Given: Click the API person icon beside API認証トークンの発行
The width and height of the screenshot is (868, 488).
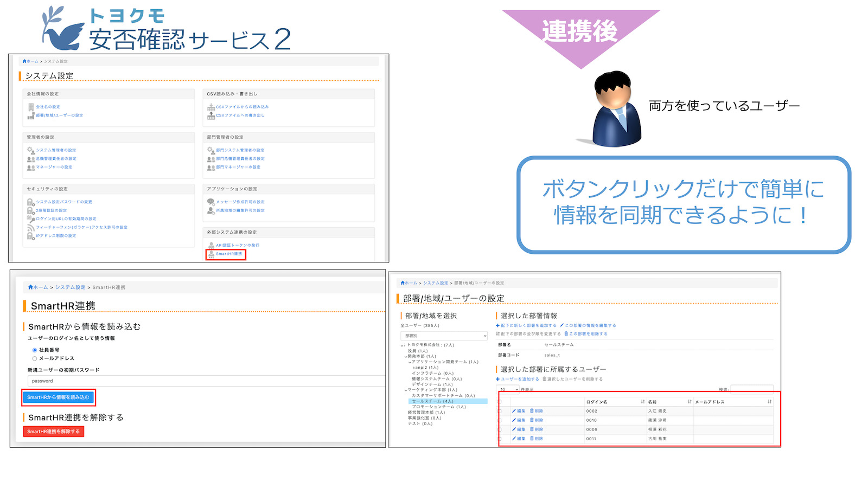Looking at the screenshot, I should pos(211,245).
